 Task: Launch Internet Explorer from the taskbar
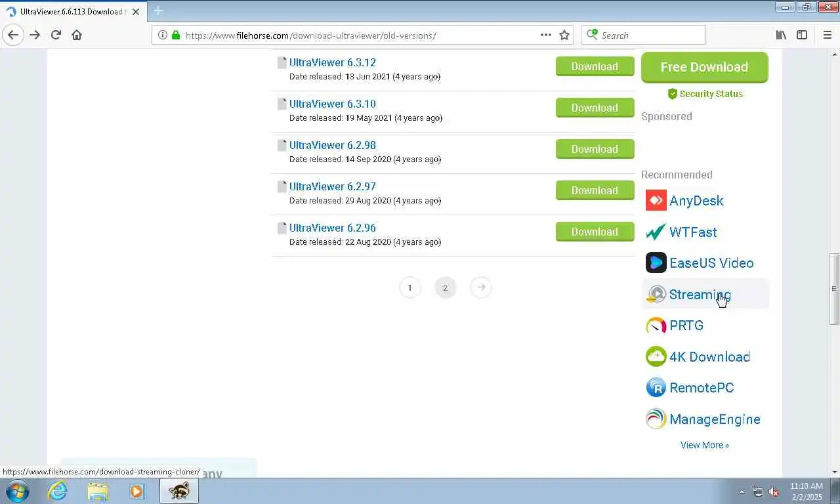point(57,491)
